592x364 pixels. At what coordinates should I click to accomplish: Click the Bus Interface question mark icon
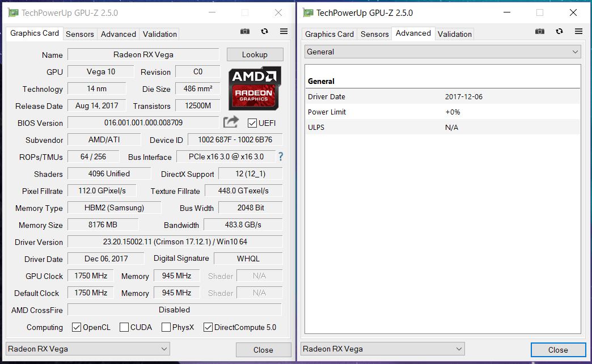[x=281, y=156]
